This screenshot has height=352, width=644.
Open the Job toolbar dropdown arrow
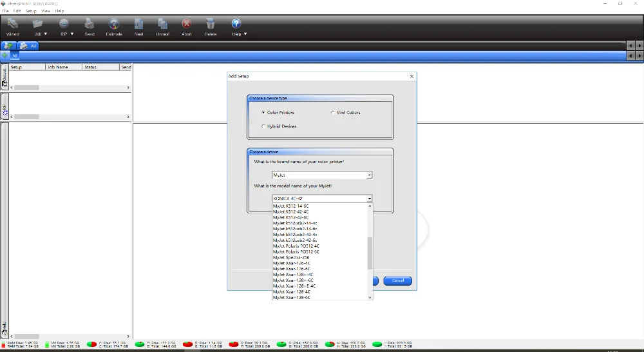pos(46,34)
